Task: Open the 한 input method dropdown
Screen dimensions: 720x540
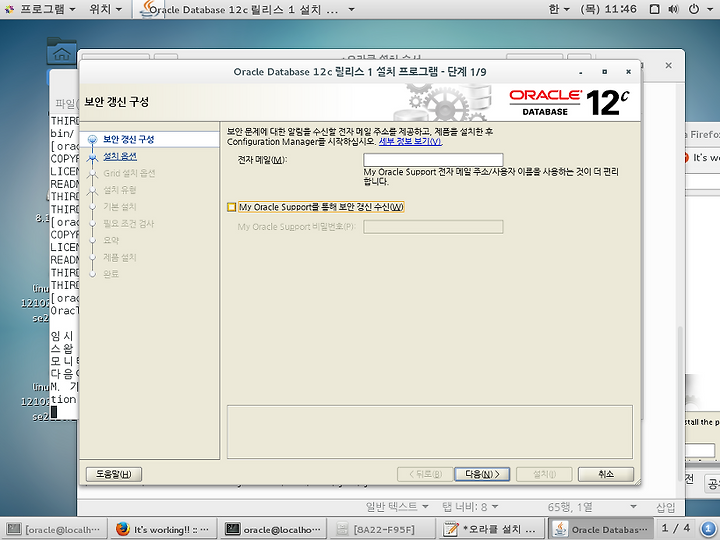Action: point(559,9)
